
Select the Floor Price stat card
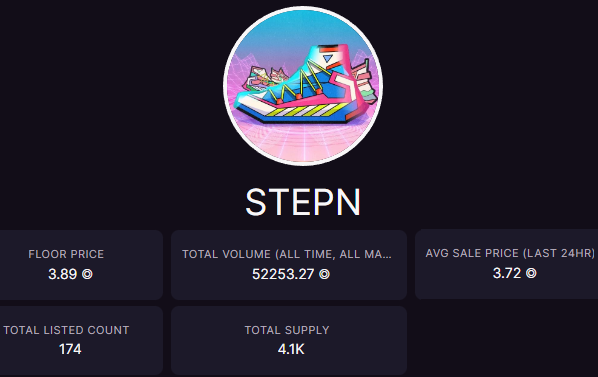[x=81, y=265]
